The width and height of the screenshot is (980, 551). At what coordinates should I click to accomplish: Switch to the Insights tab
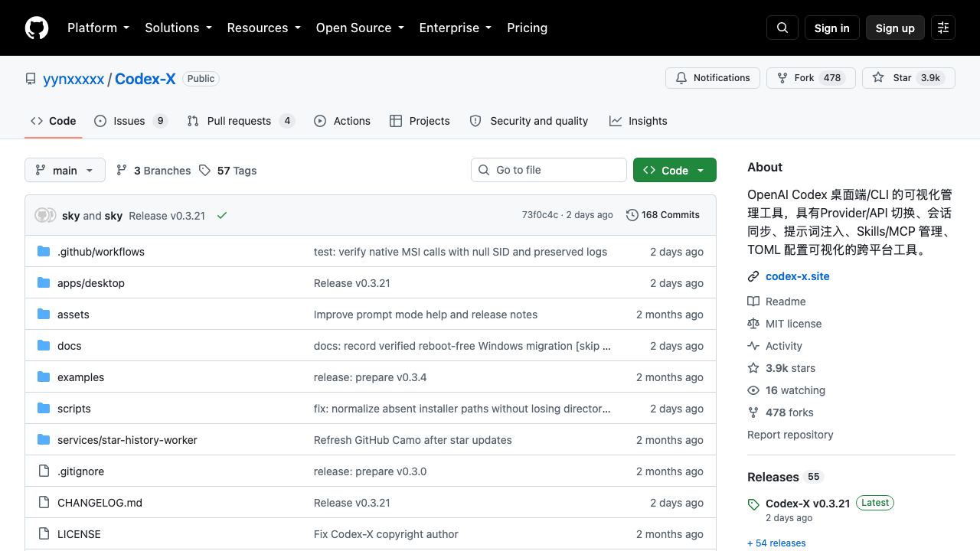(x=638, y=121)
